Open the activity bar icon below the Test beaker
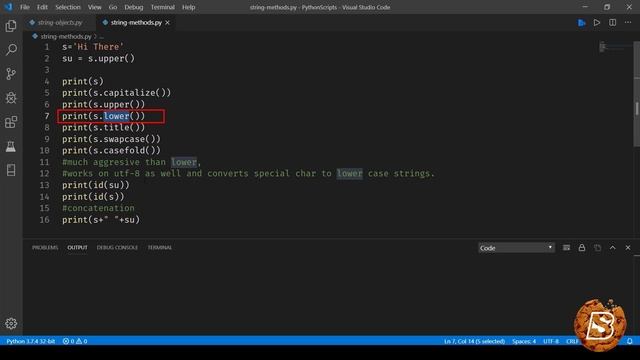640x360 pixels. click(11, 170)
